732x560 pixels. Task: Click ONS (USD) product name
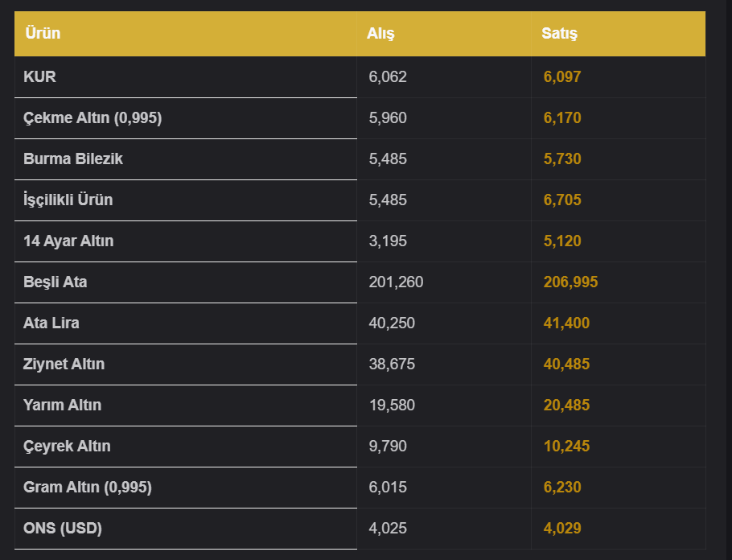point(63,529)
